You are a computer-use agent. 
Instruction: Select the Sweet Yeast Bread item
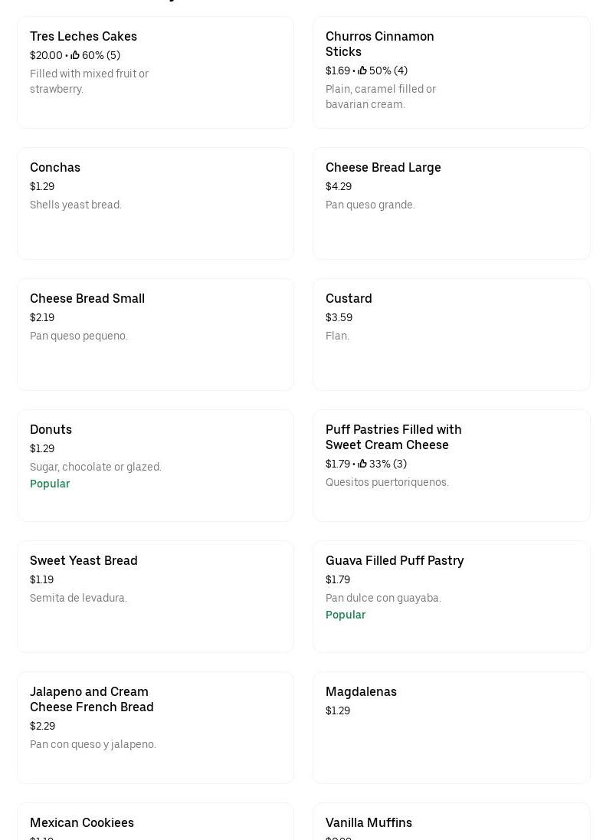coord(84,560)
